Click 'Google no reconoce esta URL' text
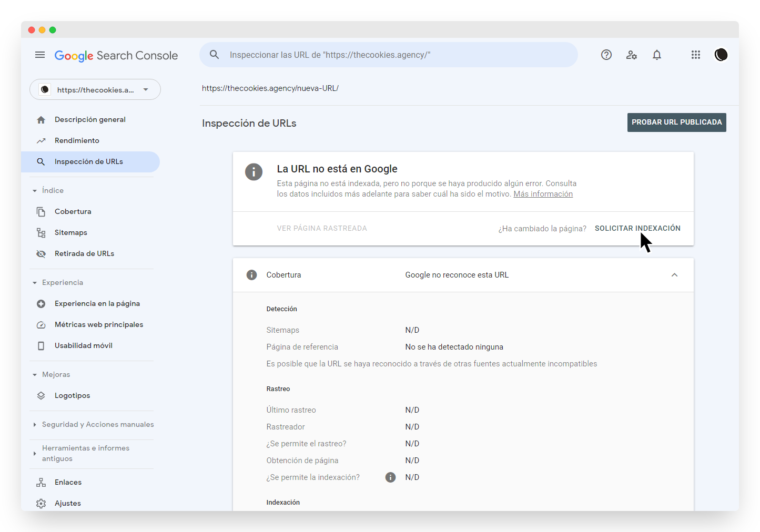The height and width of the screenshot is (532, 760). (x=457, y=275)
